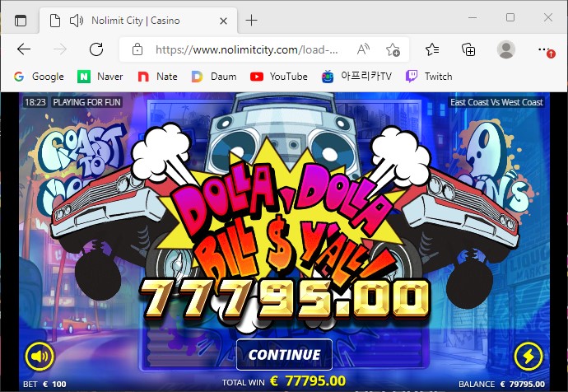Screen dimensions: 568x392
Task: Mute the tab via speaker icon
Action: 76,21
